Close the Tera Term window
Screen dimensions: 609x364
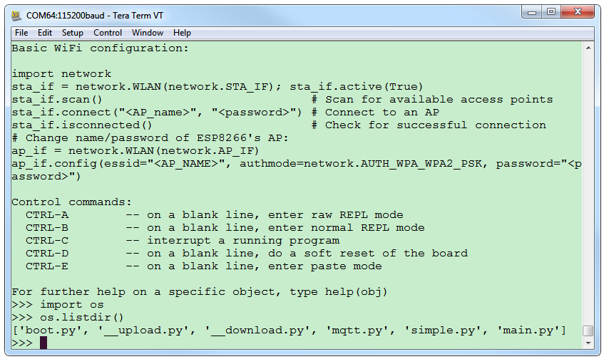(578, 12)
